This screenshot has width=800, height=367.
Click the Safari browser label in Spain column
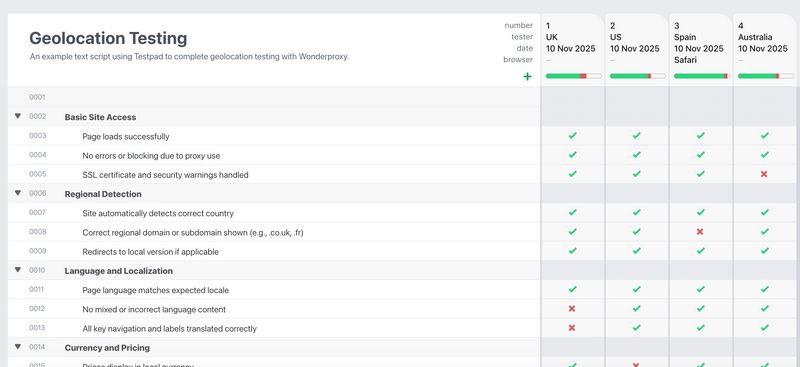tap(685, 60)
